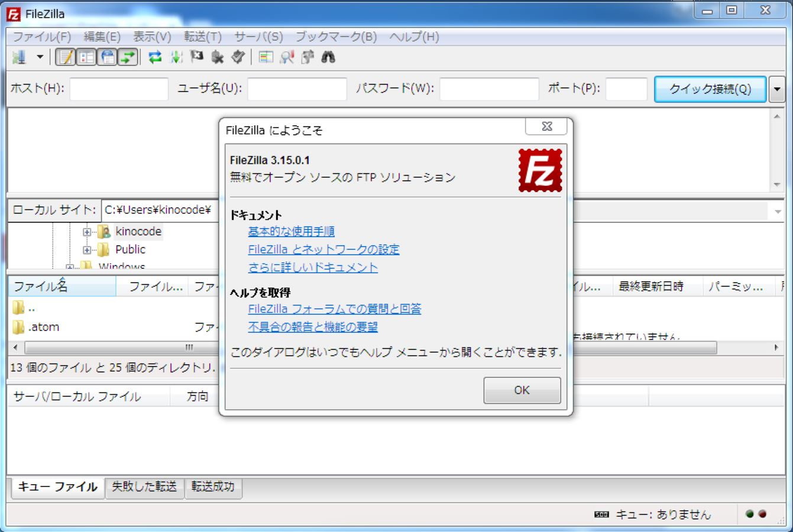The width and height of the screenshot is (793, 532).
Task: Close the FileZilla にようこそ dialog
Action: (x=546, y=126)
